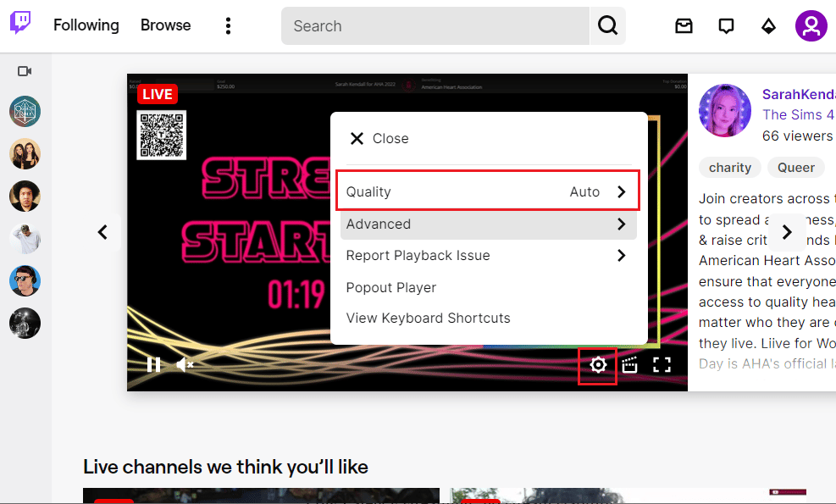This screenshot has width=836, height=504.
Task: Go to next carousel stream
Action: pos(787,232)
